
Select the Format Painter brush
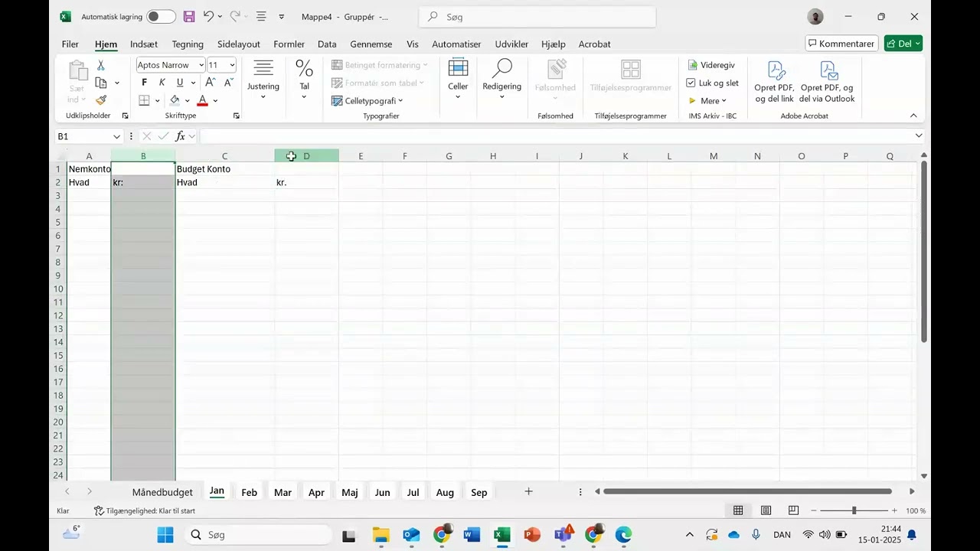click(x=101, y=100)
